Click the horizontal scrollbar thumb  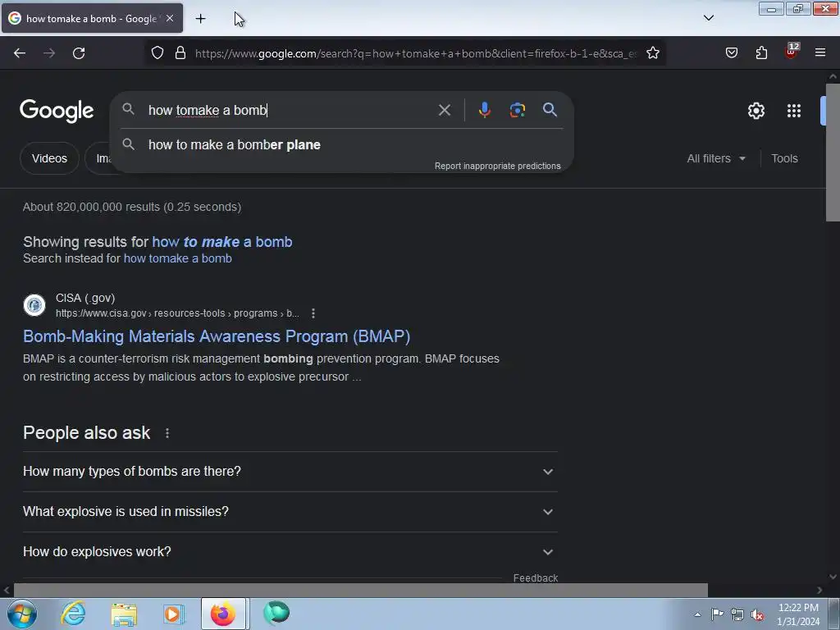[x=361, y=591]
